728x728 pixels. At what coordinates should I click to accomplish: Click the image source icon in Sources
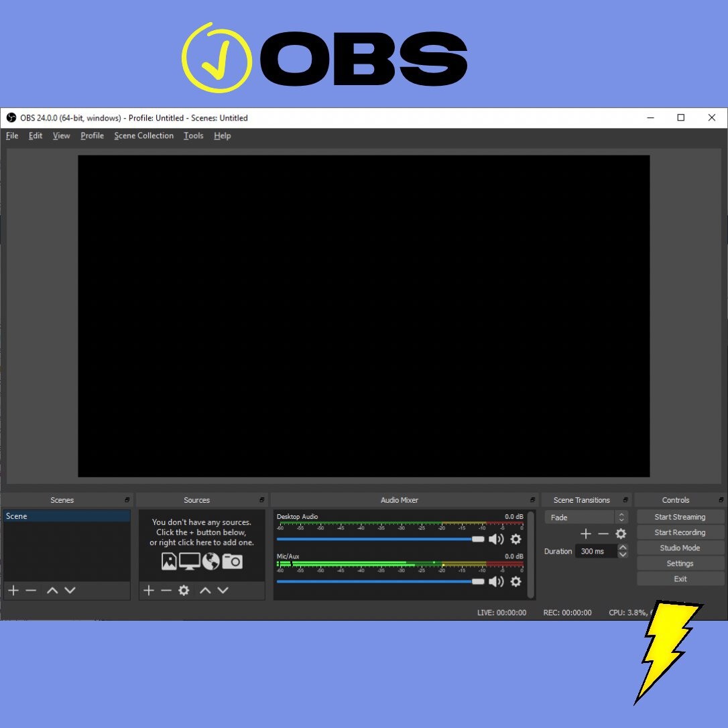[x=169, y=561]
